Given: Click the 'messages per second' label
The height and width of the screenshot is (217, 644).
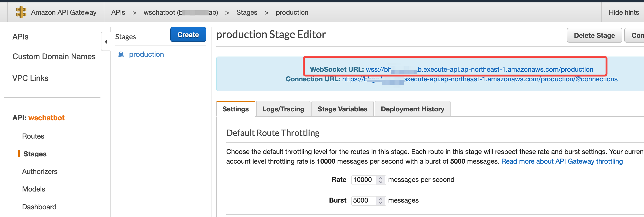Looking at the screenshot, I should point(421,180).
